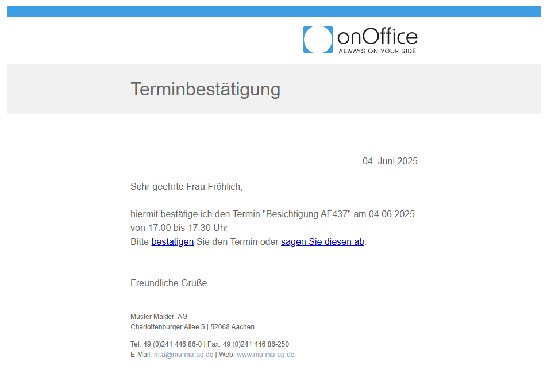This screenshot has height=392, width=547.
Task: Open the sagen Sie diesen ab link
Action: coord(323,241)
